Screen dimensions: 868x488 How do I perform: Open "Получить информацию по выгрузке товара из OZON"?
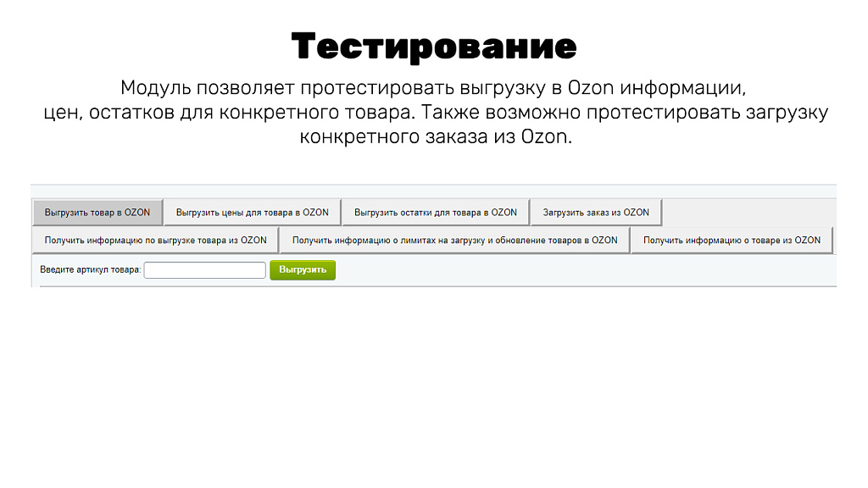[x=154, y=240]
